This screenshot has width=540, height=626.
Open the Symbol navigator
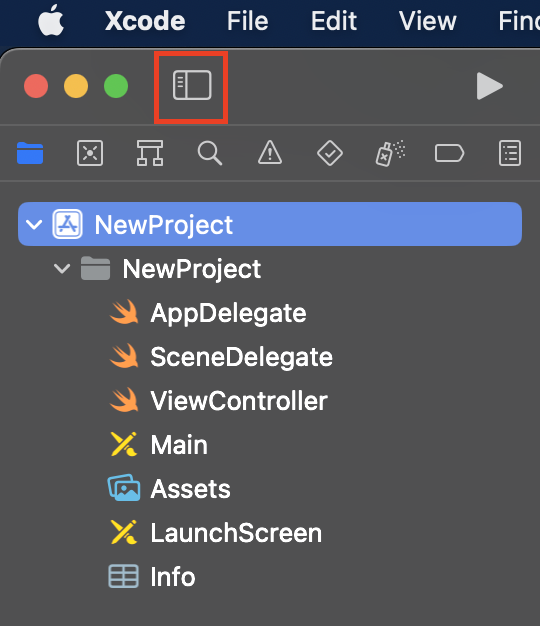pyautogui.click(x=150, y=153)
